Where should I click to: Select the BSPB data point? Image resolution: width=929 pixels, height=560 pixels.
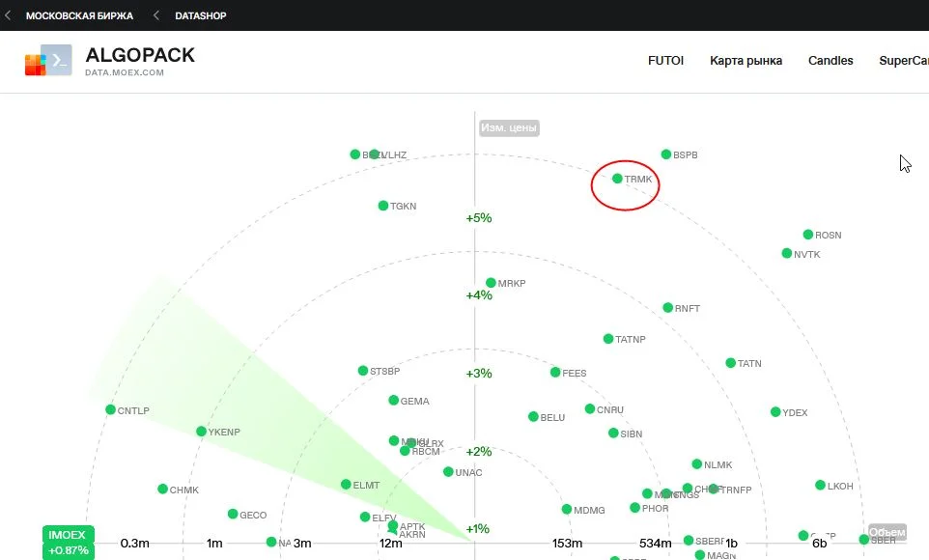coord(666,154)
